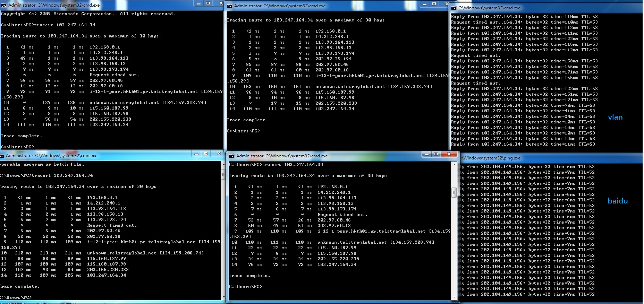Maximize the bottom-left cmd window

pyautogui.click(x=206, y=154)
